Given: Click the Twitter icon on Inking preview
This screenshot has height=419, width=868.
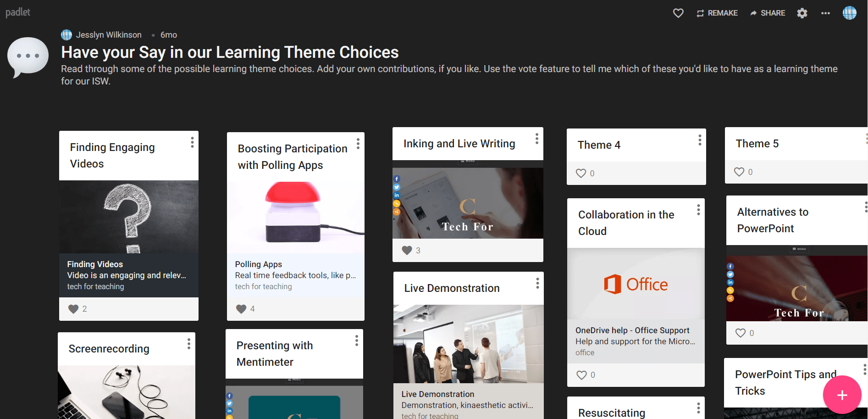Looking at the screenshot, I should coord(397,187).
